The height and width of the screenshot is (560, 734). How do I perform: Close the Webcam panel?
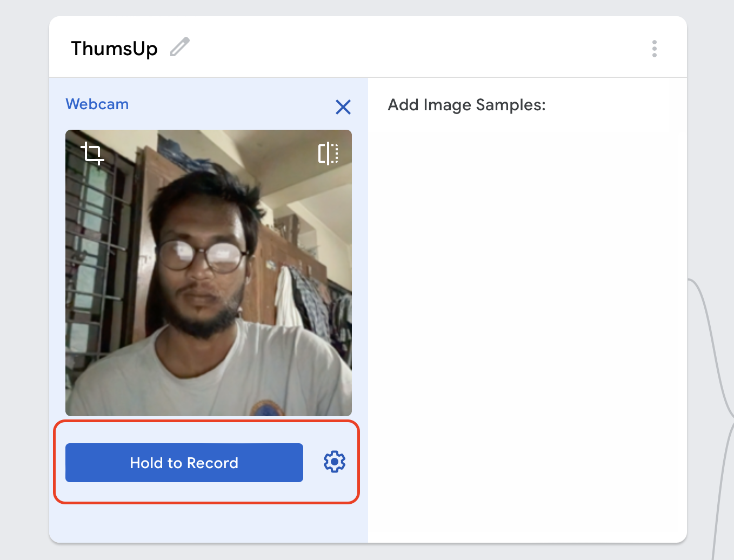[343, 107]
